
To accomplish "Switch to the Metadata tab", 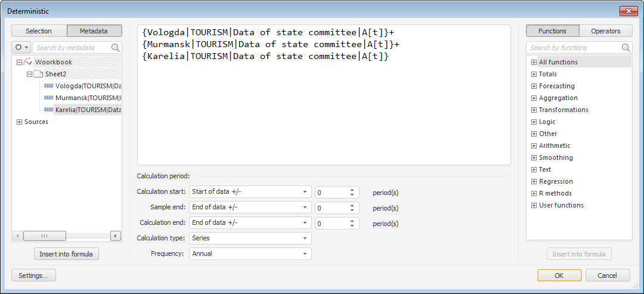I will coord(94,31).
